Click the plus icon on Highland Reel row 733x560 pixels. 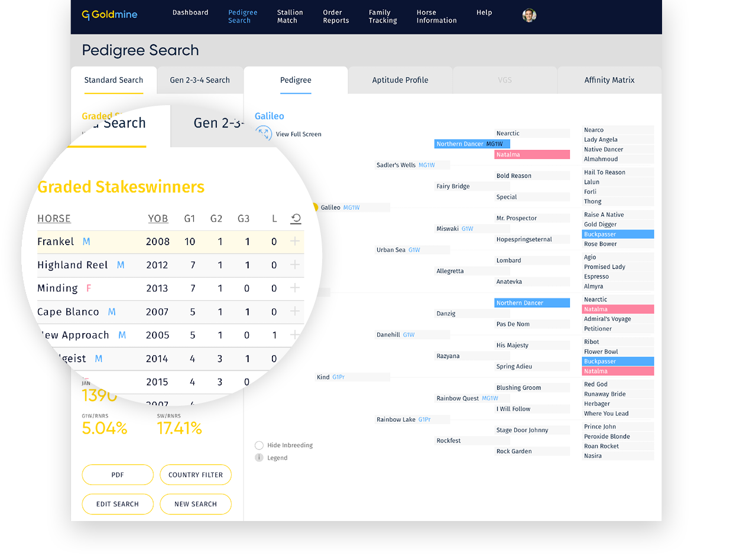click(295, 265)
